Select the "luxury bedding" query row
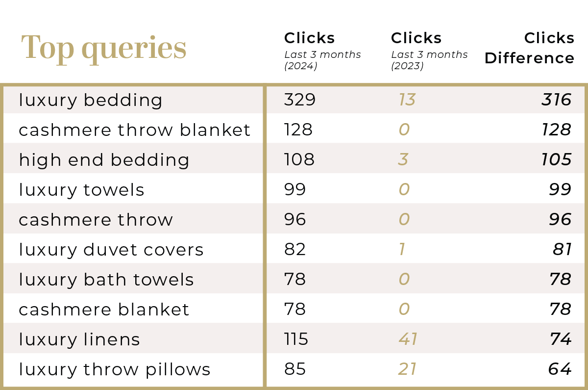 point(91,100)
